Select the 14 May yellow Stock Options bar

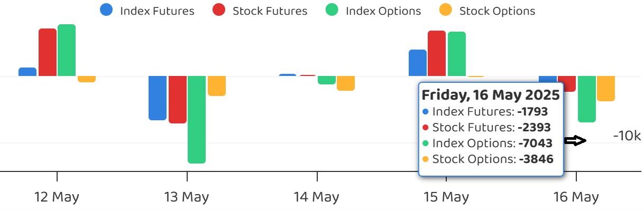[346, 83]
